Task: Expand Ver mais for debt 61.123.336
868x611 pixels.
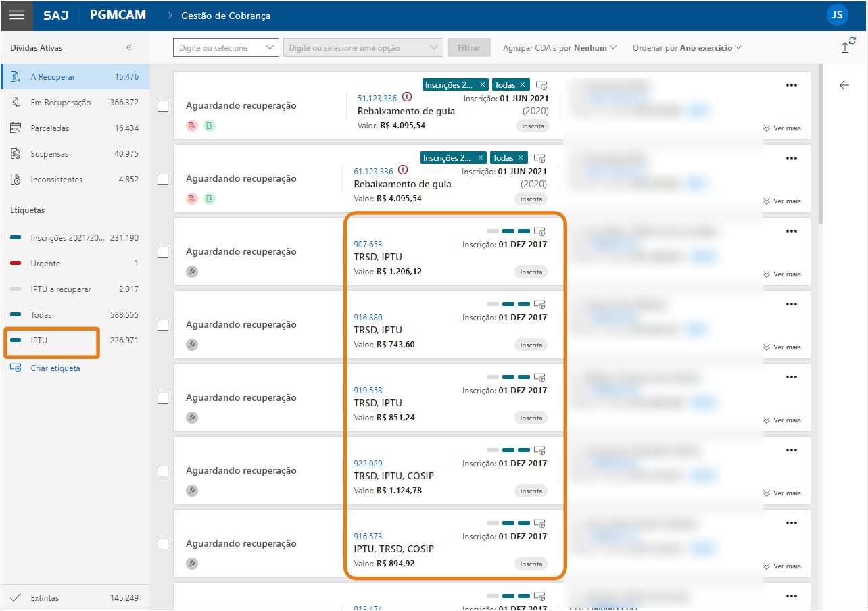Action: click(782, 201)
